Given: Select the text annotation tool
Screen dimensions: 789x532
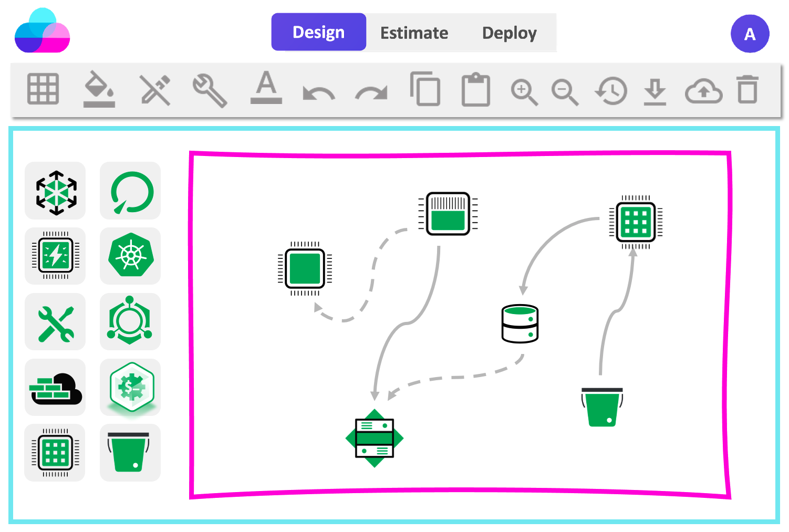Looking at the screenshot, I should (266, 89).
